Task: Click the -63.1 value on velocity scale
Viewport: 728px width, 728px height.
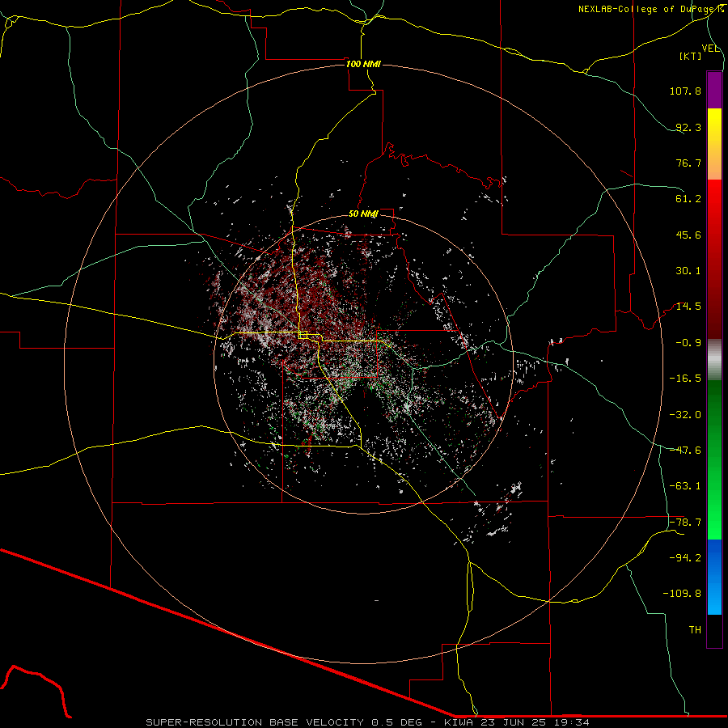Action: tap(685, 486)
